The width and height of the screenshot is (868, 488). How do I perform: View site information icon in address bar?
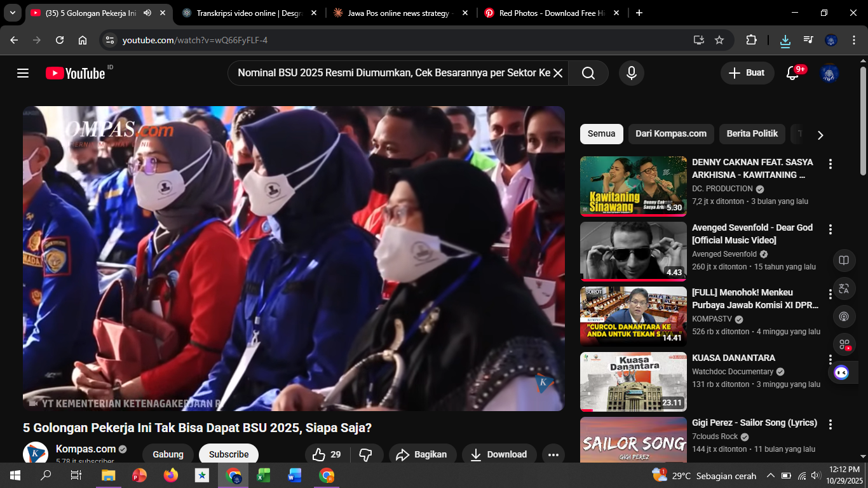tap(110, 40)
